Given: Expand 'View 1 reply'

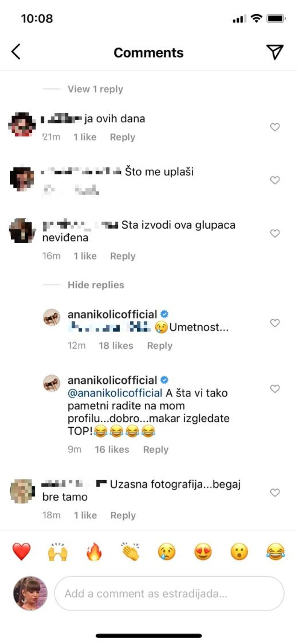Looking at the screenshot, I should [x=95, y=89].
